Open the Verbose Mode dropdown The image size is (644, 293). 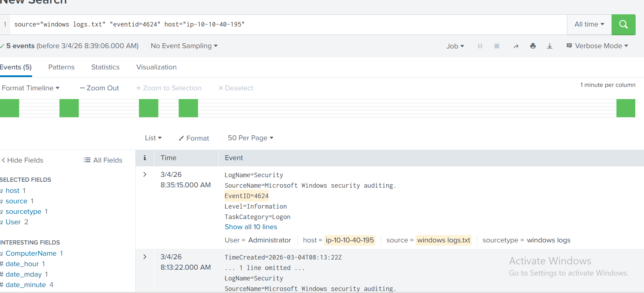coord(598,46)
